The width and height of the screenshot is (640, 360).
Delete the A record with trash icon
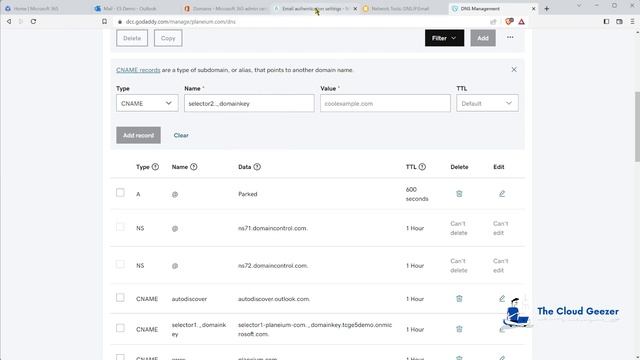tap(459, 194)
